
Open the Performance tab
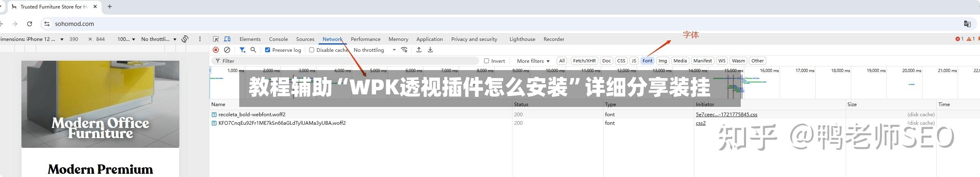pyautogui.click(x=365, y=39)
